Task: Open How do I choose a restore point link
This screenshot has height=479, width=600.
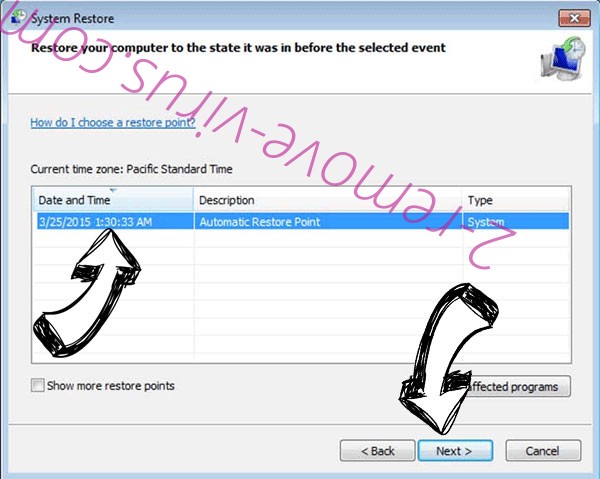Action: [x=113, y=122]
